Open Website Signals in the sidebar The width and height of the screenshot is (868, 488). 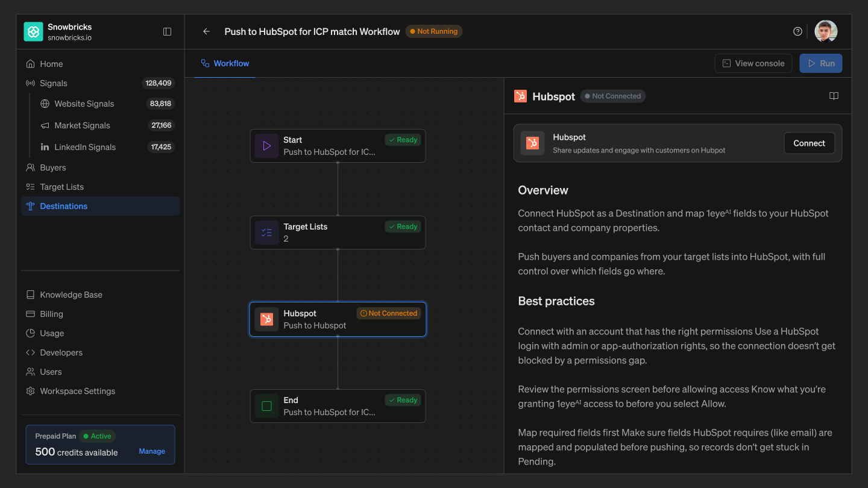coord(107,104)
